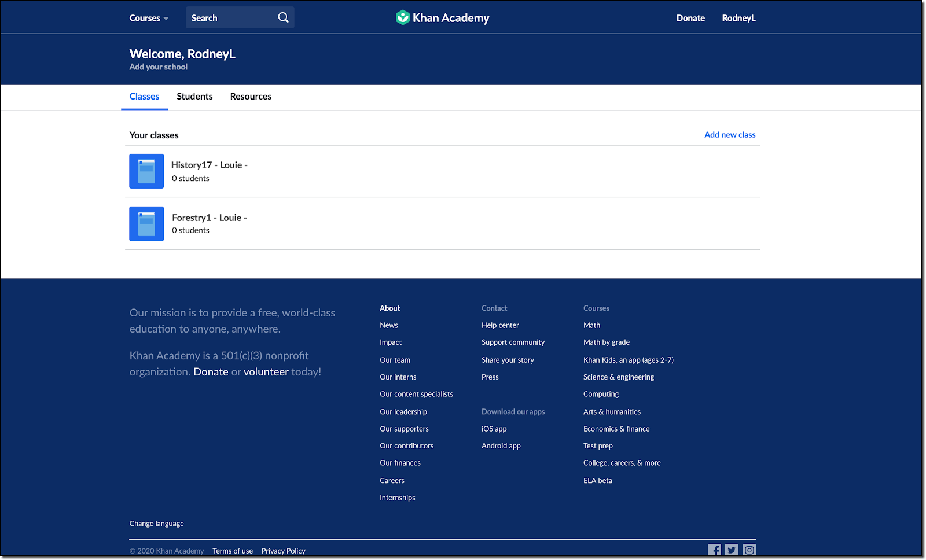Viewport: 926px width, 560px height.
Task: Visit Khan Academy's Facebook page icon
Action: (x=715, y=550)
